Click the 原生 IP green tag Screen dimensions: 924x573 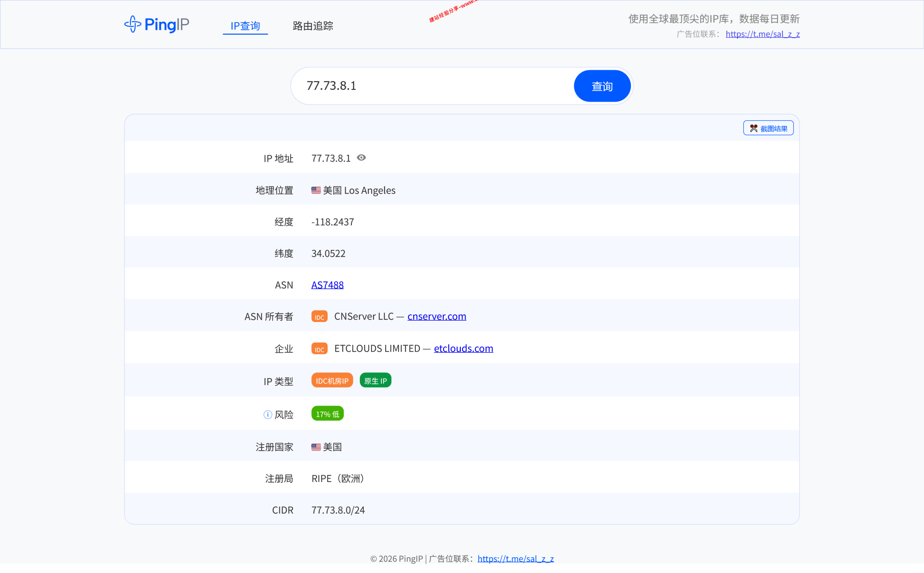pyautogui.click(x=375, y=381)
